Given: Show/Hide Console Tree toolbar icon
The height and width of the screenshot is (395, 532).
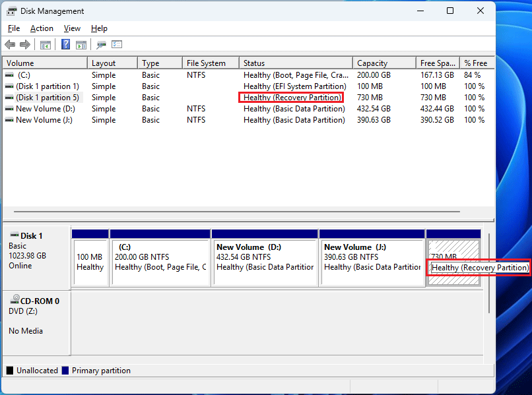Looking at the screenshot, I should tap(45, 44).
